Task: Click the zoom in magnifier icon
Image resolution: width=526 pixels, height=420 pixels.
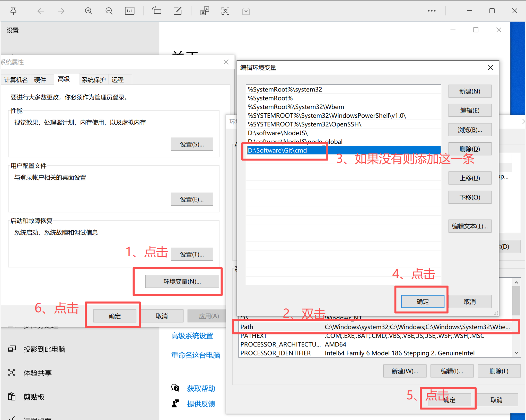Action: [89, 11]
